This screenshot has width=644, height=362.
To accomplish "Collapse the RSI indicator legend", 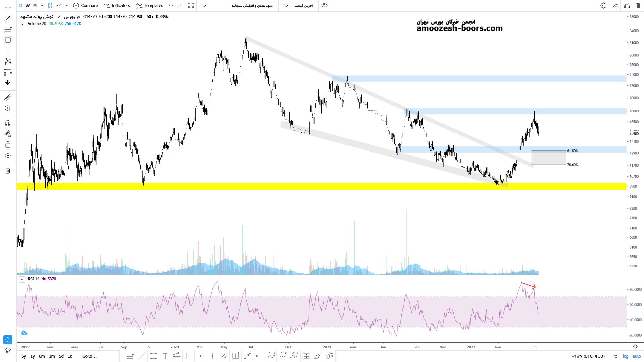I will pyautogui.click(x=22, y=279).
